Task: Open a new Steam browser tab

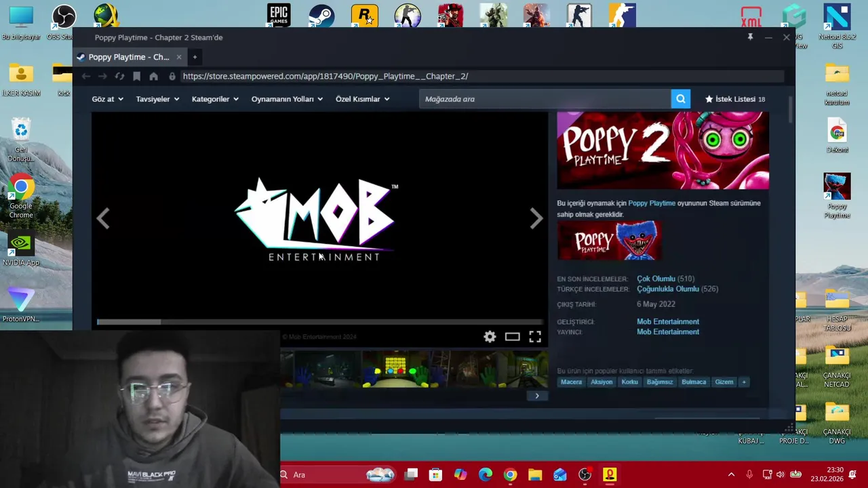Action: pos(195,57)
